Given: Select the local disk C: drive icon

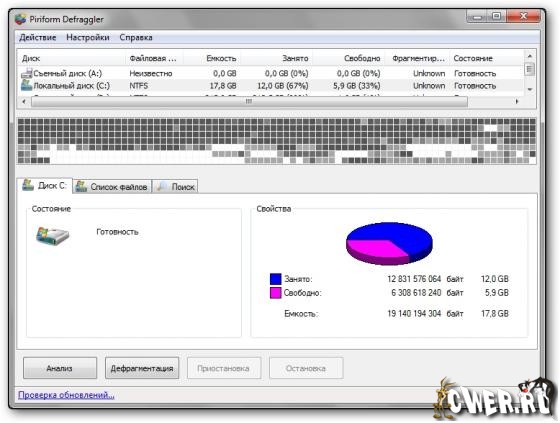Looking at the screenshot, I should tap(26, 85).
